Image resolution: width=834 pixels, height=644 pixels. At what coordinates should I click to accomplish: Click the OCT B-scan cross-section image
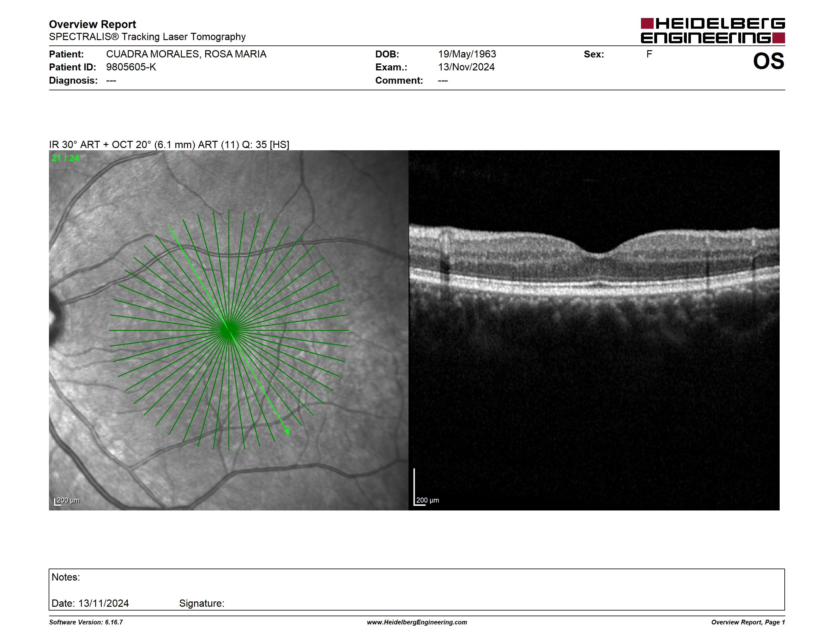594,331
